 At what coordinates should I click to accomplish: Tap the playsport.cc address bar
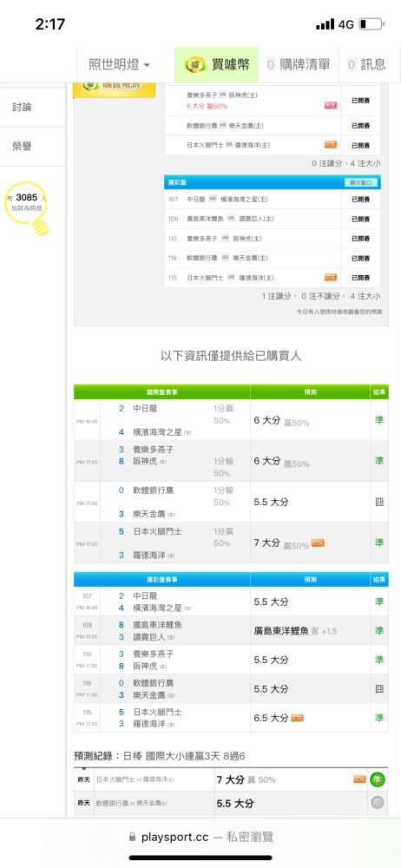coord(200,837)
